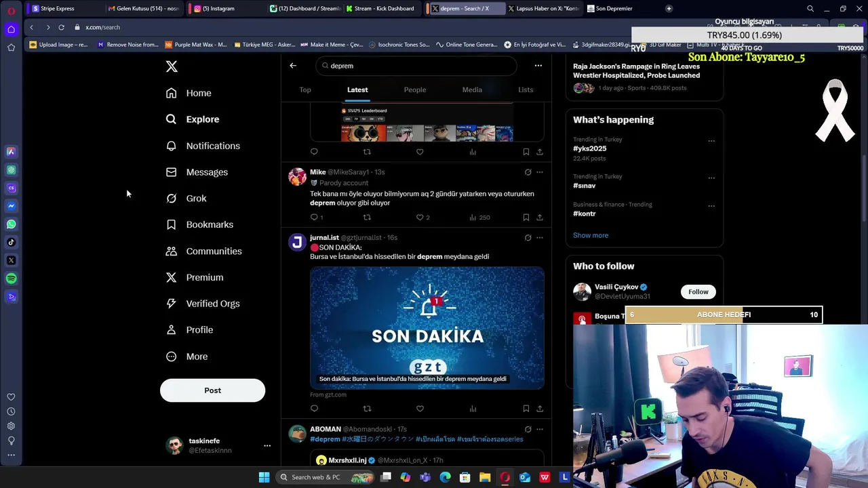Open the #deprem hashtag in ABOMAN post
868x488 pixels.
click(x=325, y=439)
